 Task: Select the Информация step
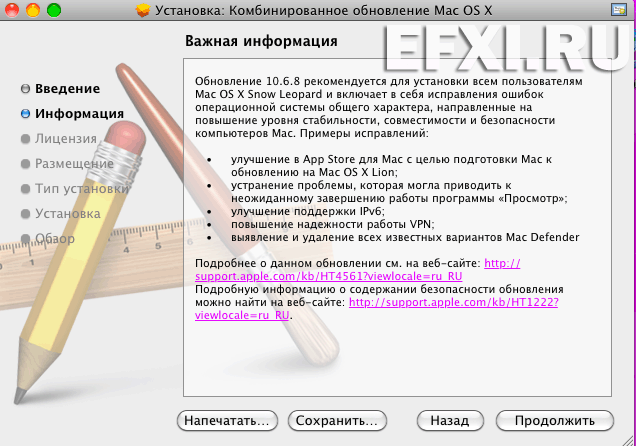80,114
